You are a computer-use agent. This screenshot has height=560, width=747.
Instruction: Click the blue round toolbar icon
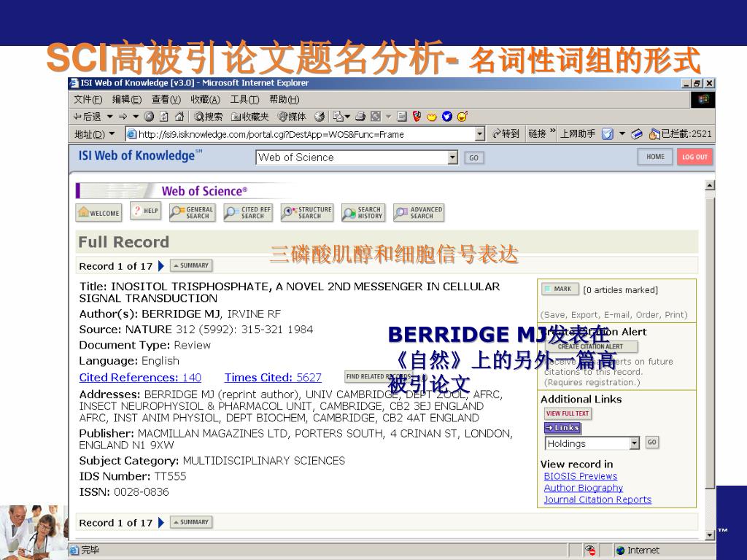(447, 117)
